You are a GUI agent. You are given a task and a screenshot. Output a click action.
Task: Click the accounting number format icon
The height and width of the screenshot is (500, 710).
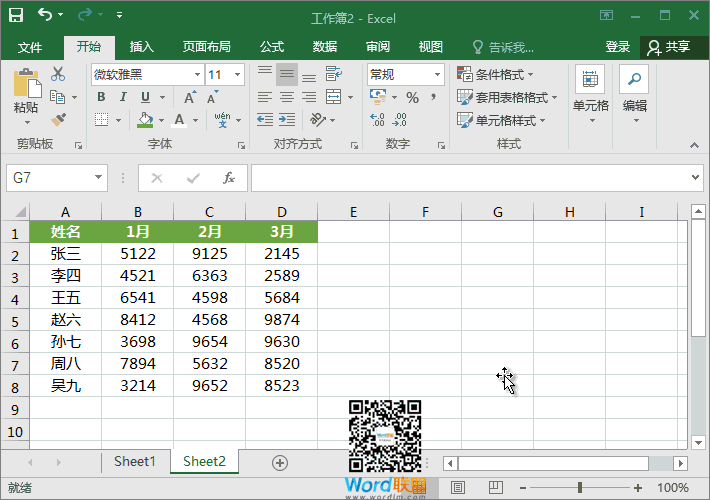378,96
